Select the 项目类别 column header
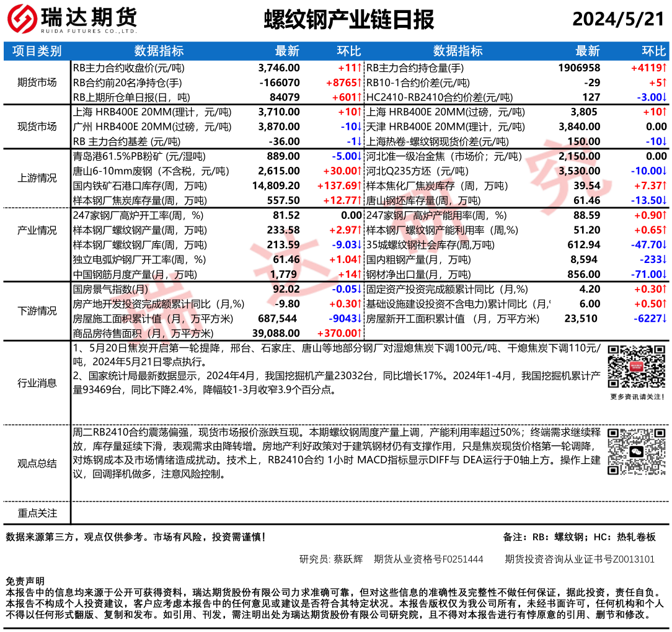Viewport: 672px width, 632px height. coord(37,51)
